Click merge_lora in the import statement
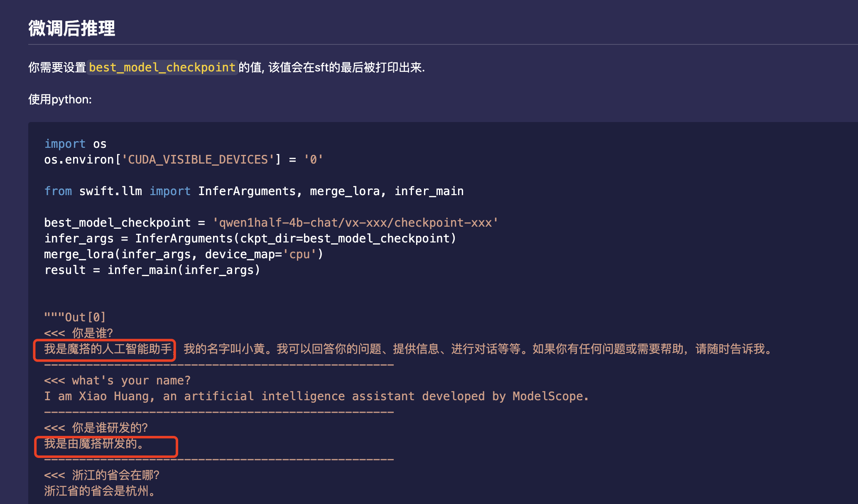858x504 pixels. click(345, 191)
